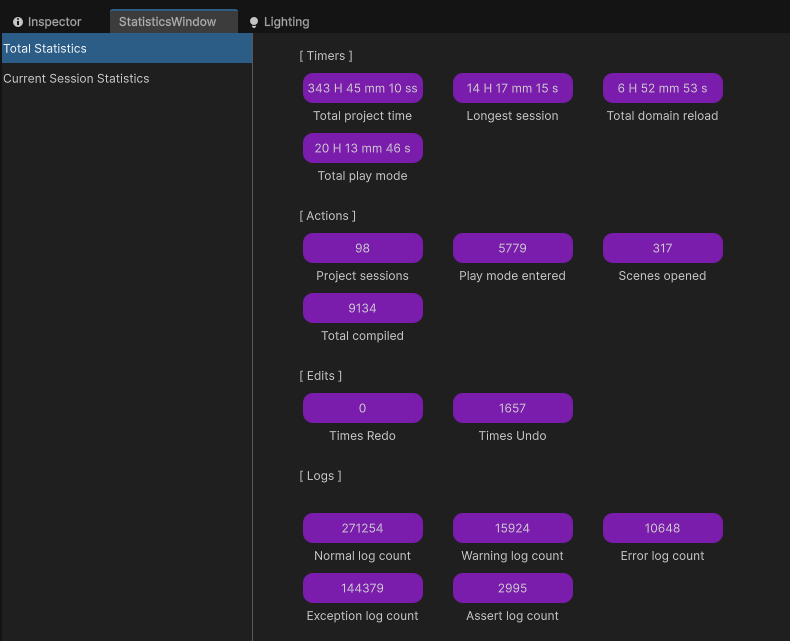
Task: Select the StatisticsWindow tab
Action: [x=168, y=22]
